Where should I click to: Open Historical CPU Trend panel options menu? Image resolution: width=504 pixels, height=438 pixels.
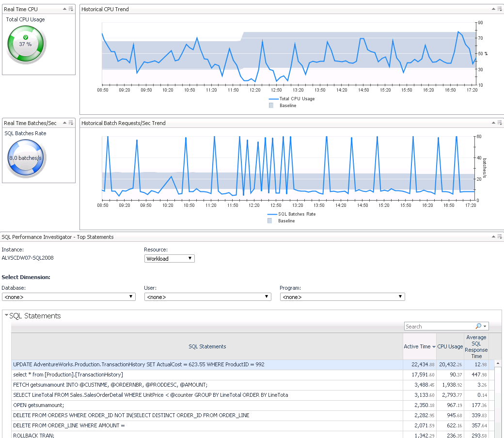coord(499,9)
